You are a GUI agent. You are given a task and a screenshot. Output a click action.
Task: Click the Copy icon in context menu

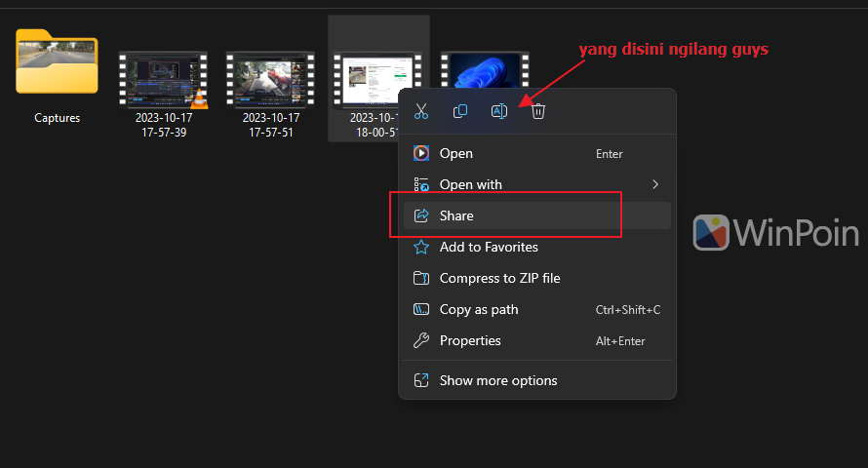click(460, 111)
